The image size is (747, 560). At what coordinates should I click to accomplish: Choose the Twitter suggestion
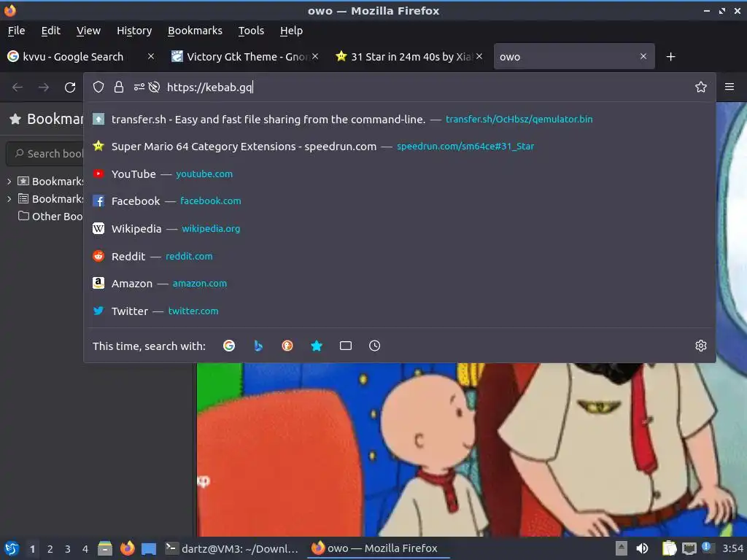tap(399, 311)
